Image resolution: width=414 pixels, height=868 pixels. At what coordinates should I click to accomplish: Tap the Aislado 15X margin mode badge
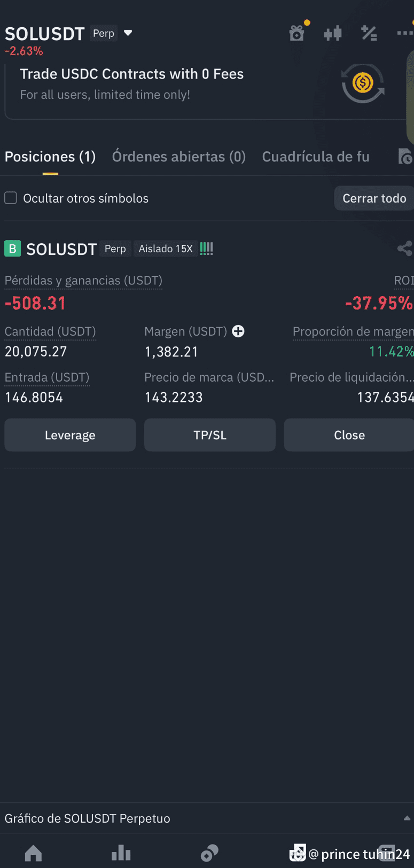(x=166, y=249)
